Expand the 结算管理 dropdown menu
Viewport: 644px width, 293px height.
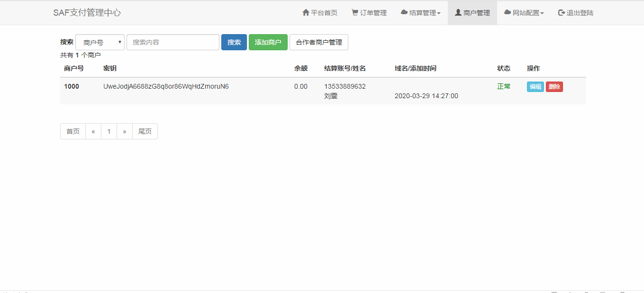pos(421,13)
